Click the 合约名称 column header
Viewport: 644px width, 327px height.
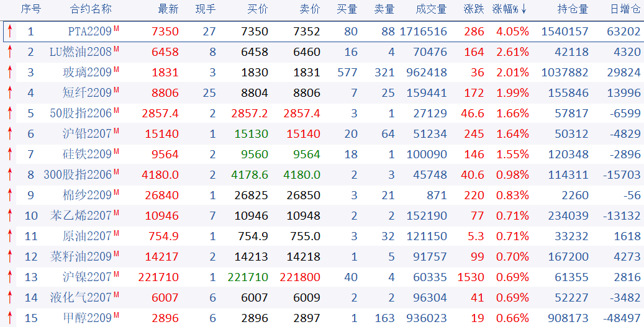91,9
